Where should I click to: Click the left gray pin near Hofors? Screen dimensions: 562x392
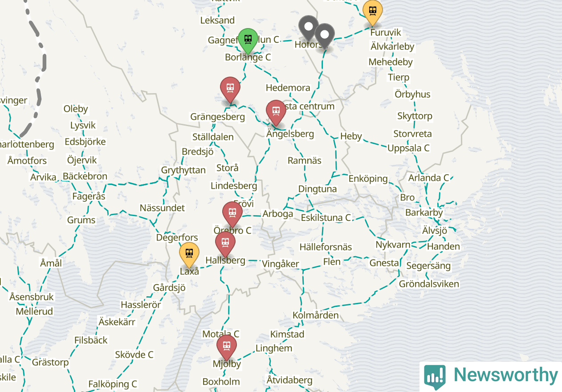pyautogui.click(x=308, y=28)
